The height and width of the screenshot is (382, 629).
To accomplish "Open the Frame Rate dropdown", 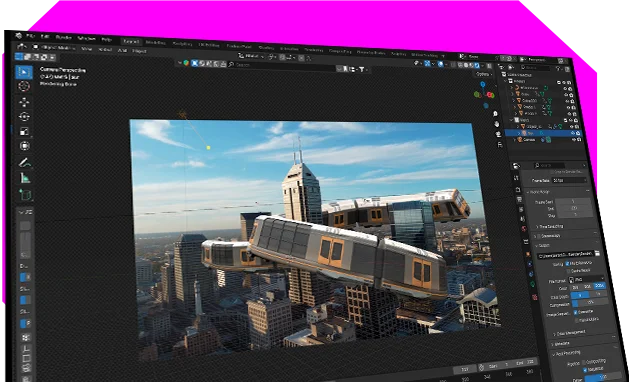I will [569, 180].
